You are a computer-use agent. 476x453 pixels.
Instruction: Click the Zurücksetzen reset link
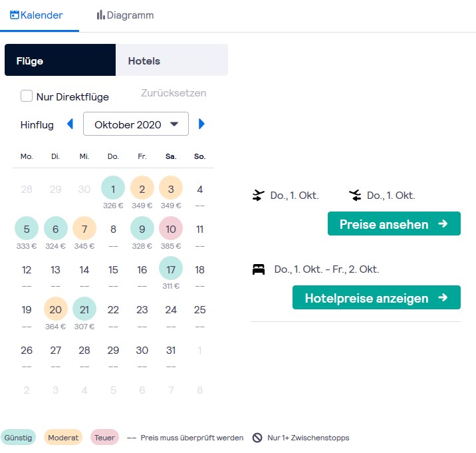pyautogui.click(x=174, y=93)
